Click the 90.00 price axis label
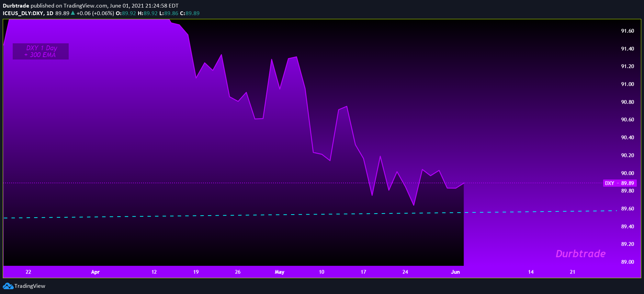This screenshot has width=644, height=294. point(628,173)
